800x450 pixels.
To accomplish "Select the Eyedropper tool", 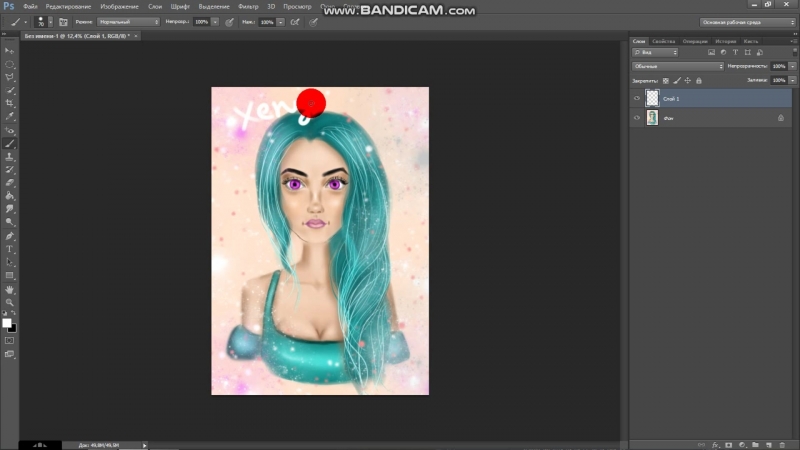I will pos(9,116).
